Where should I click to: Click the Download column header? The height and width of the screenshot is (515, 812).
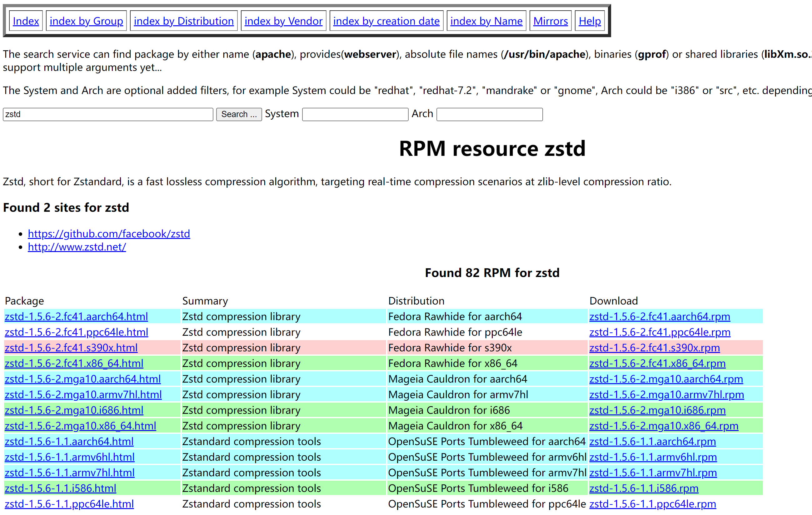pos(614,301)
